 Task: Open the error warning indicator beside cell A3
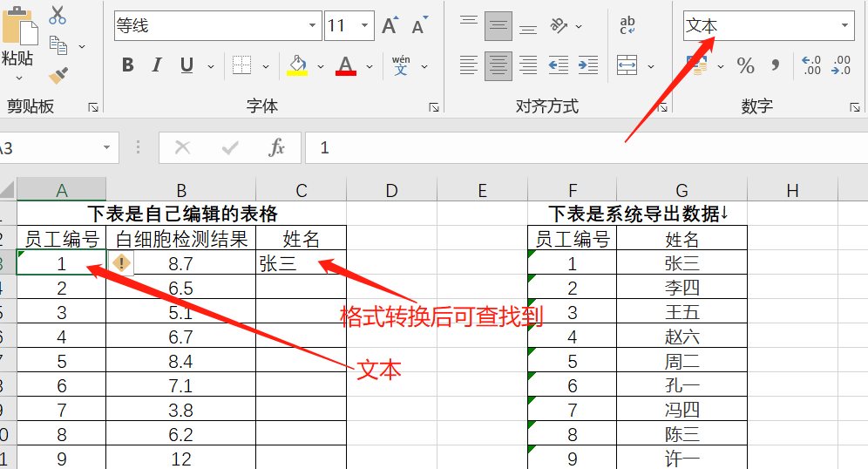[121, 262]
